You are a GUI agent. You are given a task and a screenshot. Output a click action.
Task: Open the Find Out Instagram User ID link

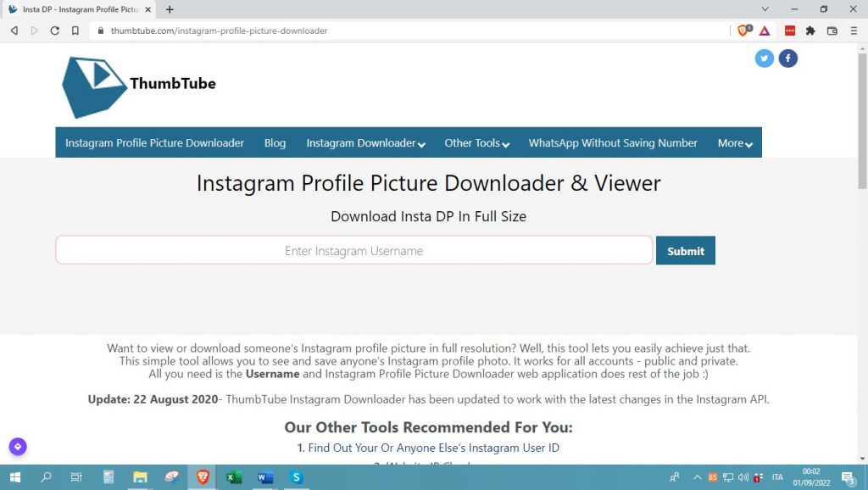point(433,448)
